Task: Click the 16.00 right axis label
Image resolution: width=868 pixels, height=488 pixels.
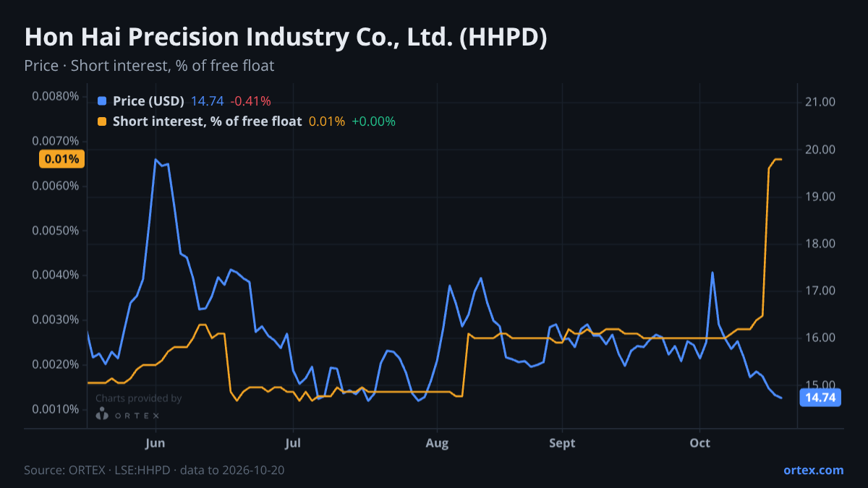Action: (820, 338)
